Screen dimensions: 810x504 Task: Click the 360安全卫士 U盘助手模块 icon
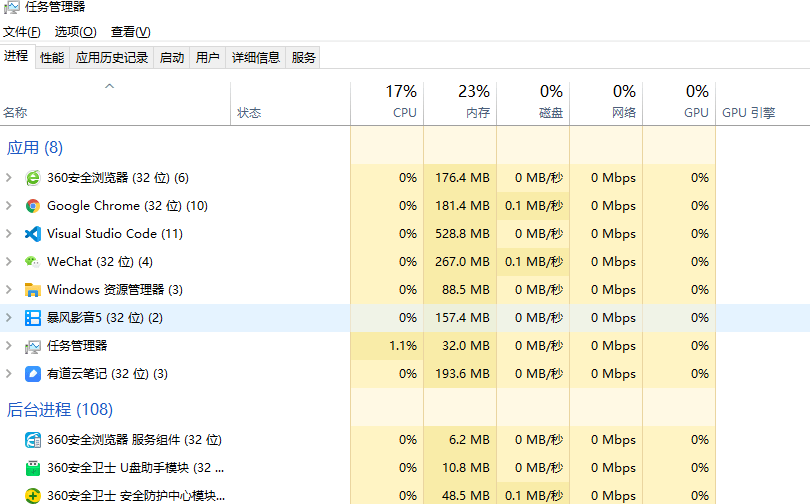[x=33, y=468]
